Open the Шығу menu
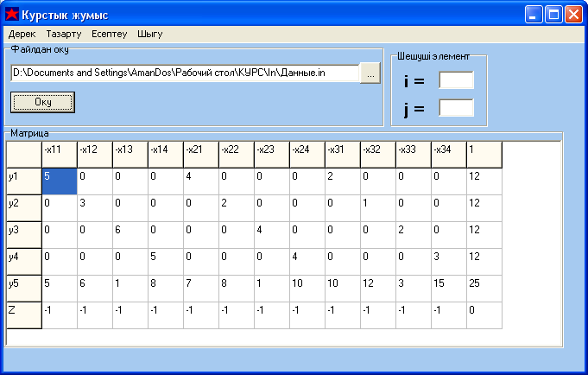 (x=149, y=34)
